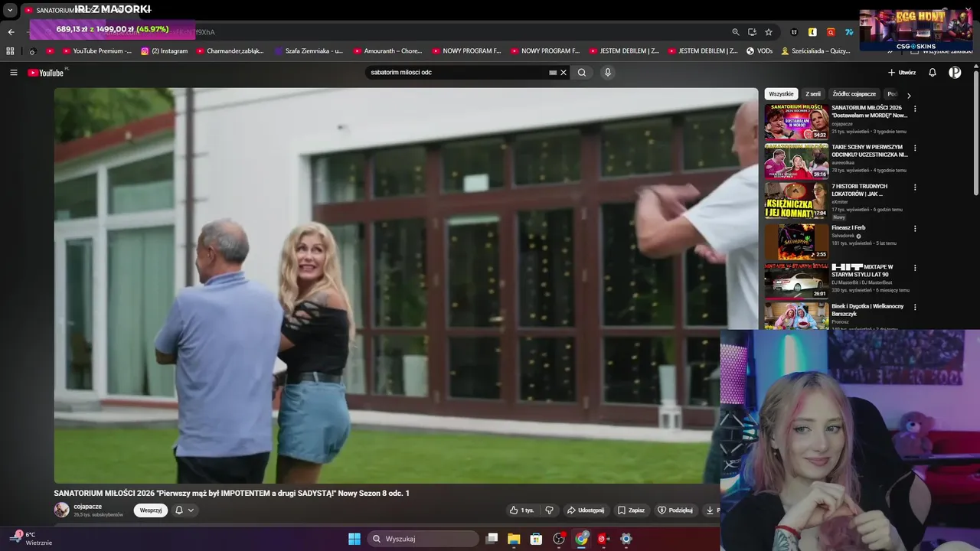Clear the YouTube search box text
Viewport: 980px width, 551px height.
tap(563, 73)
